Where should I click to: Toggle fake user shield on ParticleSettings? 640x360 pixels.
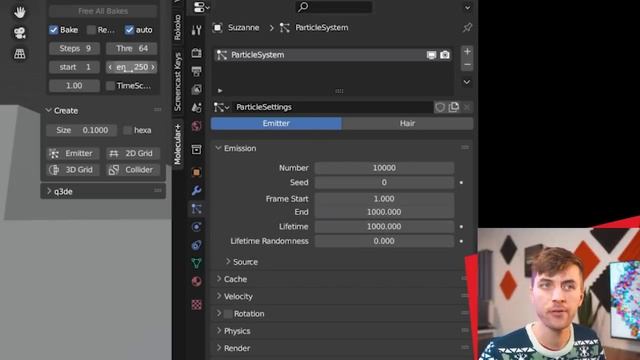click(440, 107)
